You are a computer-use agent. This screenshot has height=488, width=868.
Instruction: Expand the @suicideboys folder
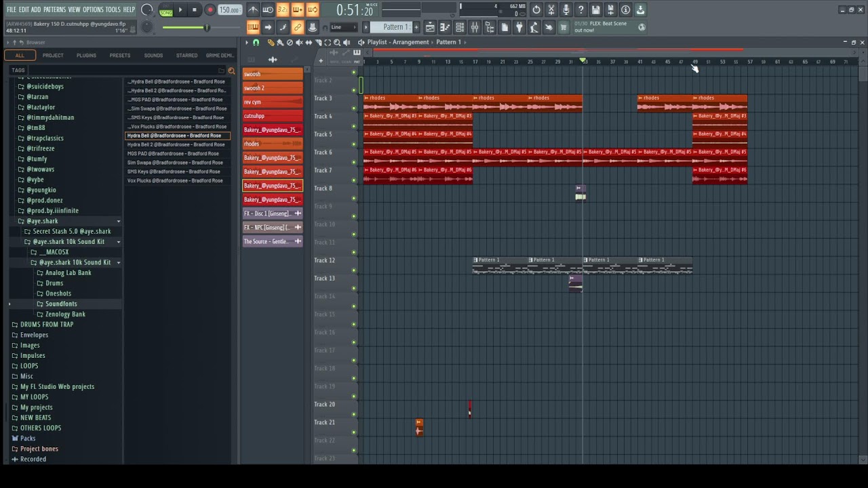(x=45, y=87)
